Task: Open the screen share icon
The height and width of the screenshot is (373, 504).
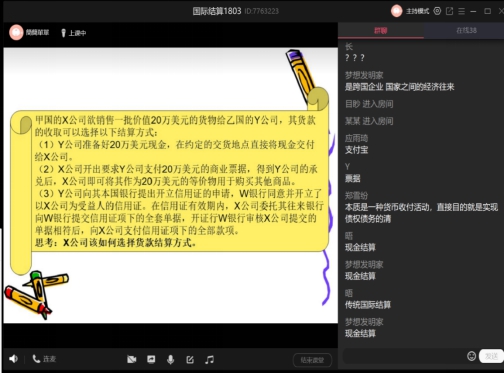Action: pos(151,359)
